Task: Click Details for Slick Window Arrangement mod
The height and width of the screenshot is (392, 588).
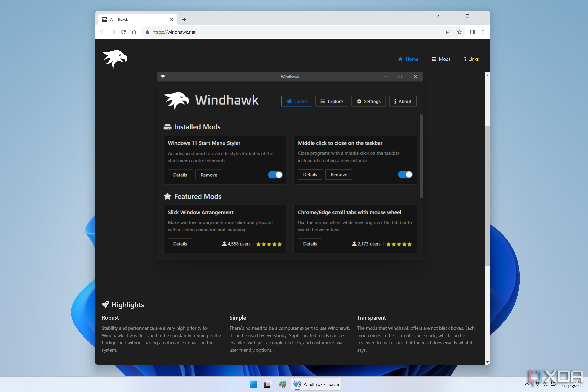Action: click(180, 244)
